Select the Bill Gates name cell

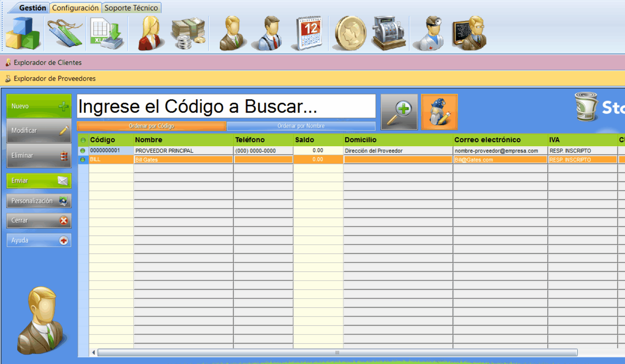click(183, 160)
